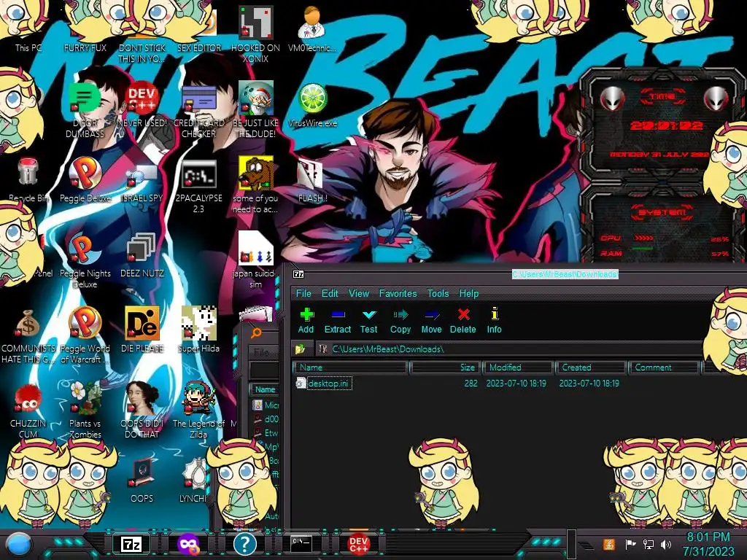Viewport: 747px width, 560px height.
Task: Open the Help menu in 7-Zip
Action: click(x=469, y=293)
